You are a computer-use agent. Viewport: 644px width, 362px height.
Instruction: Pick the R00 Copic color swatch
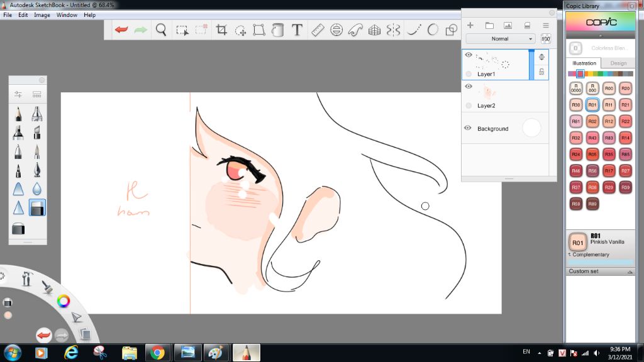point(609,88)
